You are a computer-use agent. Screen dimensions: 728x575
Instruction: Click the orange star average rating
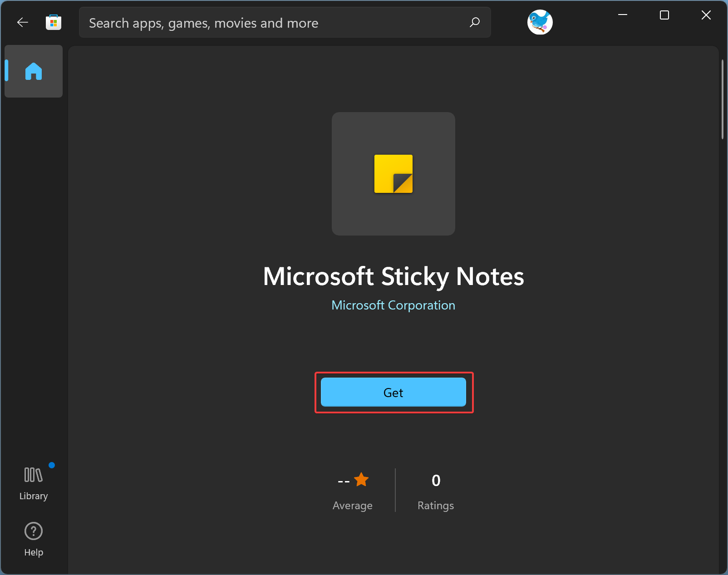click(361, 480)
